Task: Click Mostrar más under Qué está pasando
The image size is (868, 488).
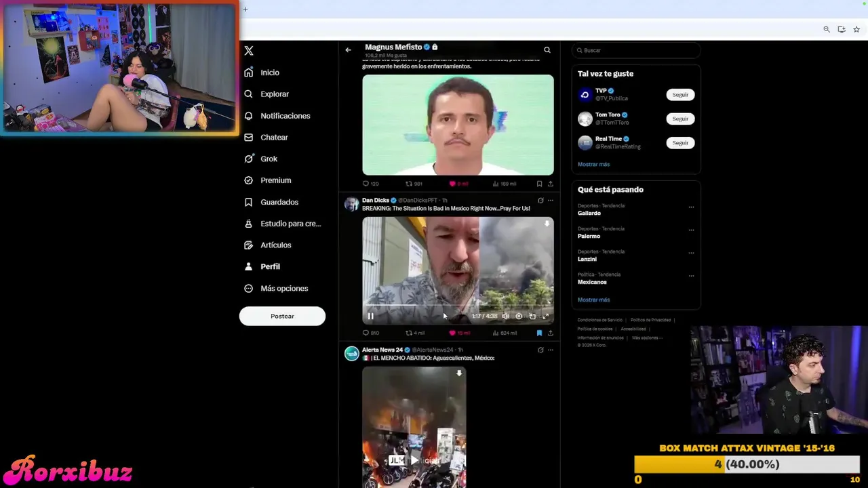Action: click(x=593, y=300)
